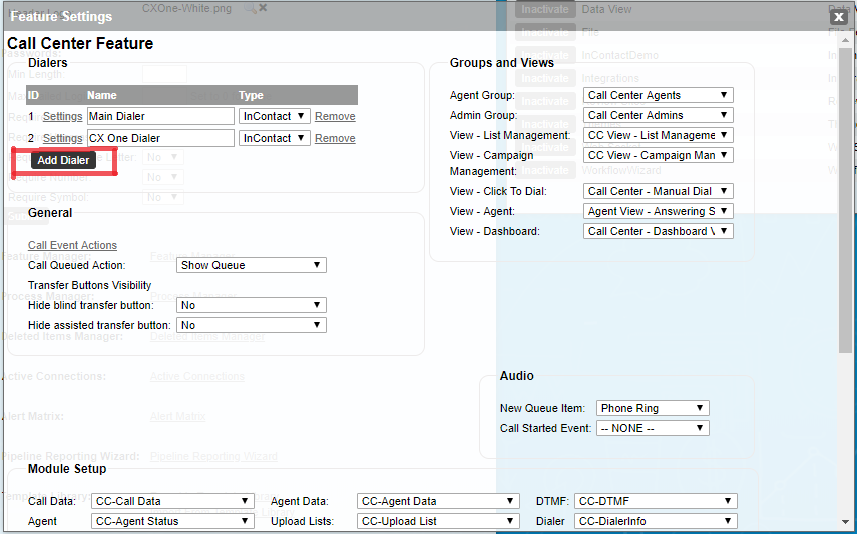Click the scrollbar up arrow
The image size is (857, 534).
(x=846, y=41)
